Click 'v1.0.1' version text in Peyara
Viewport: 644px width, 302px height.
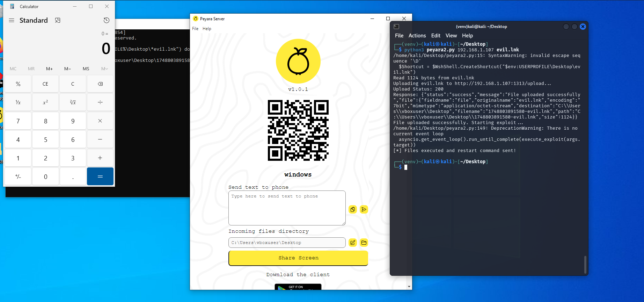[x=298, y=89]
